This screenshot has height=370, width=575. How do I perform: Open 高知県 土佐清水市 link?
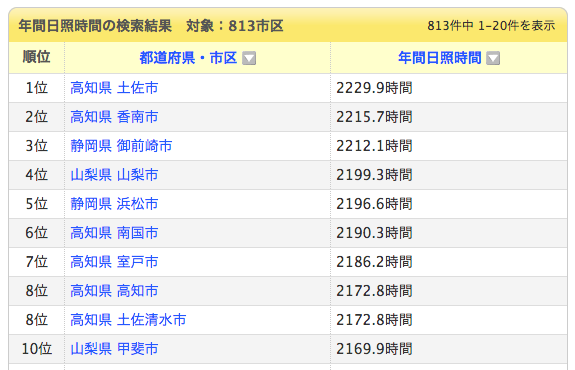[128, 320]
